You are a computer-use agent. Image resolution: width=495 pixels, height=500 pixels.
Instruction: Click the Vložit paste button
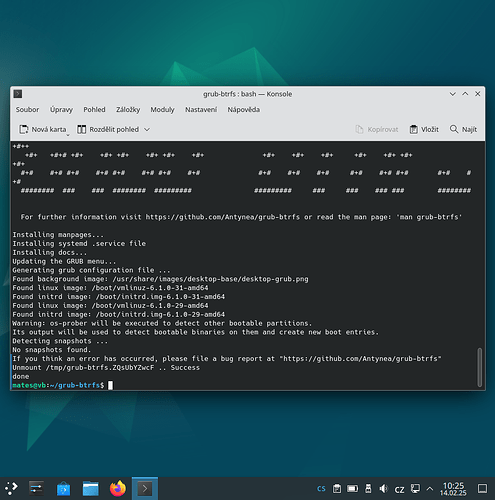click(424, 129)
